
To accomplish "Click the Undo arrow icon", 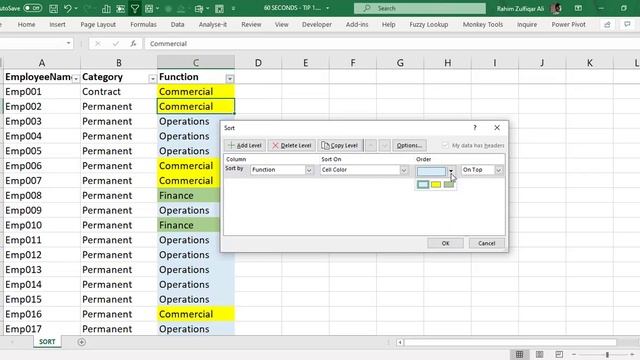I will (x=67, y=8).
